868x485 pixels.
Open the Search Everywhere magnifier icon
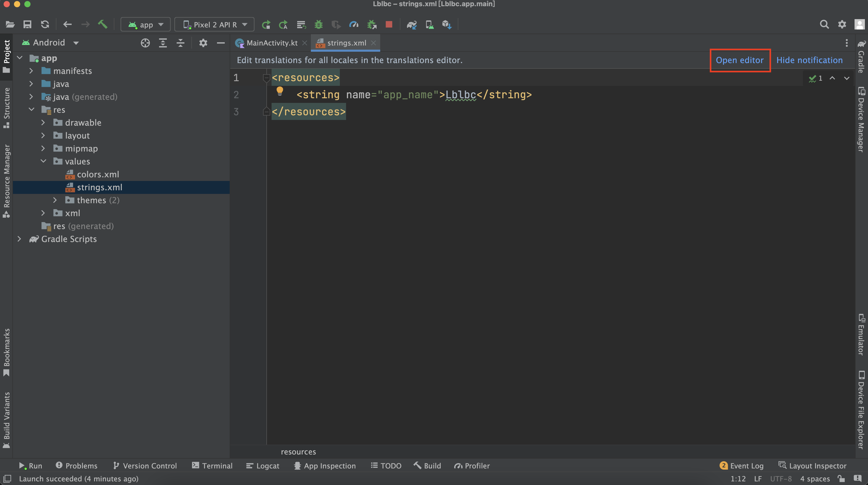click(x=824, y=25)
